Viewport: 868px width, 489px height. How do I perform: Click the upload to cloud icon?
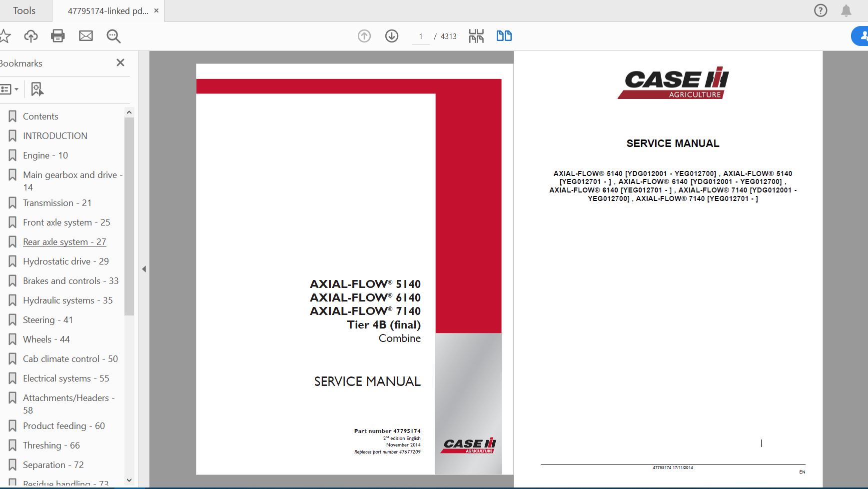(31, 36)
